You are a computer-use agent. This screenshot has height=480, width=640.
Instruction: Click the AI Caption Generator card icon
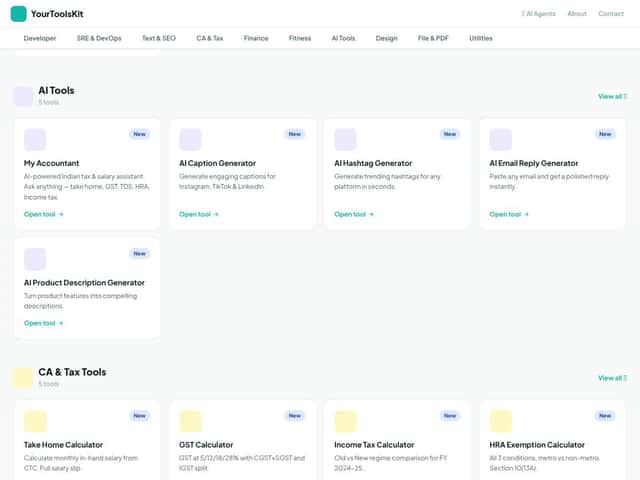click(190, 140)
